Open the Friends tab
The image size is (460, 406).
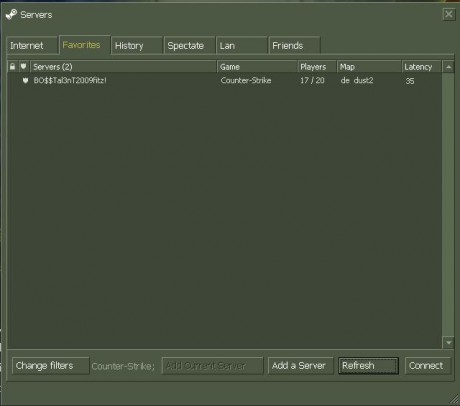pyautogui.click(x=294, y=45)
